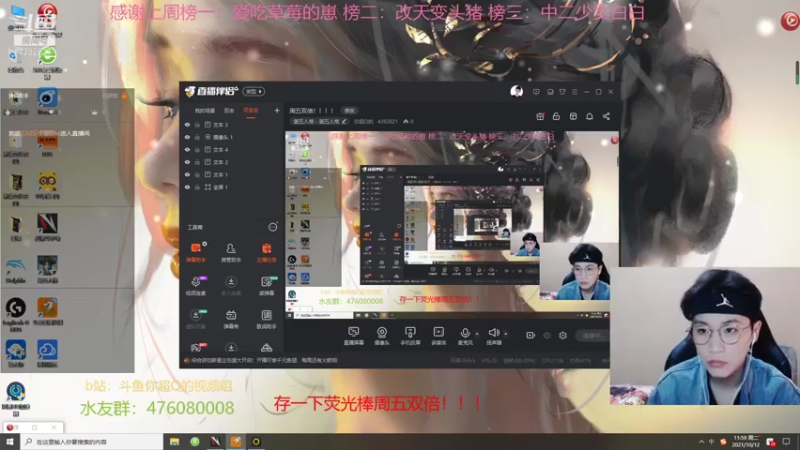The height and width of the screenshot is (450, 800).
Task: Add a 多媒体 multimedia source
Action: pos(438,336)
